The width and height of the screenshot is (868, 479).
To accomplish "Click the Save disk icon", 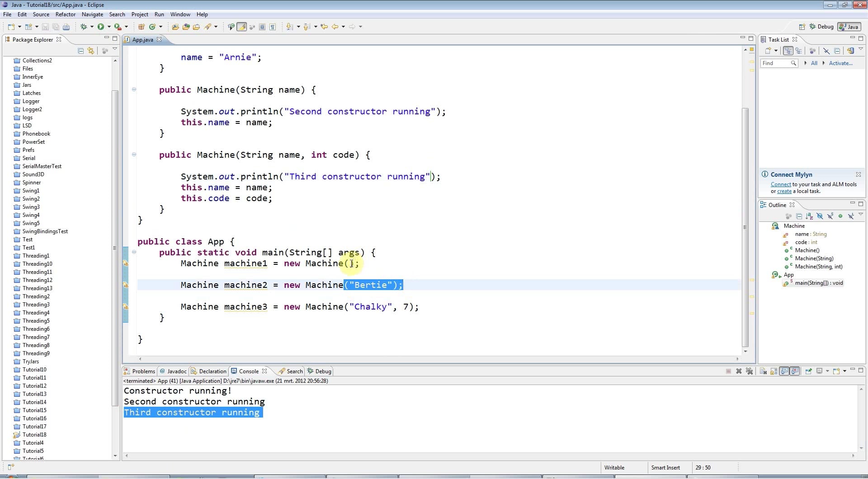I will 45,27.
